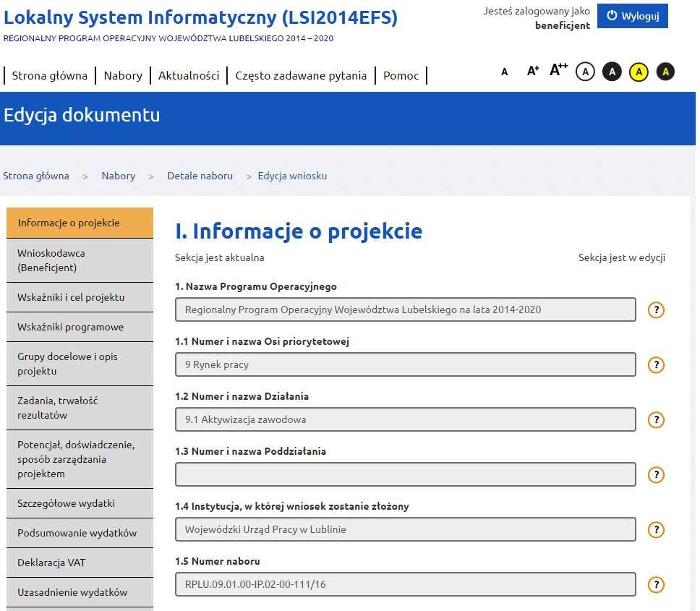Select yellow background contrast mode
The height and width of the screenshot is (611, 700).
tap(639, 72)
